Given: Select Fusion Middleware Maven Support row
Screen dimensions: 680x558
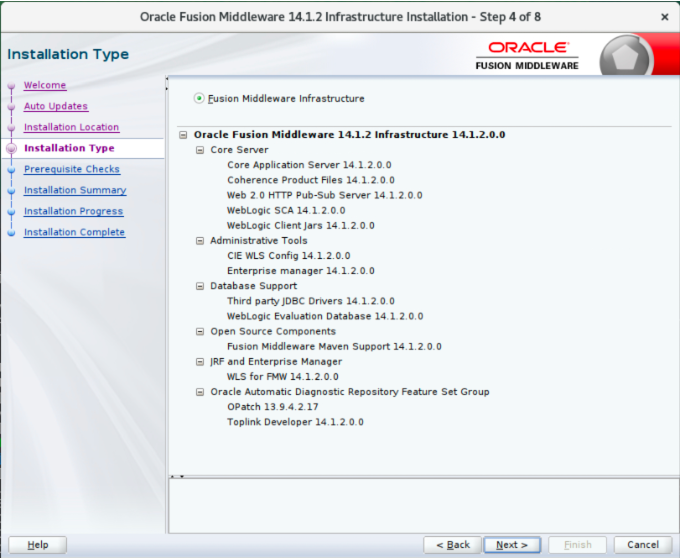Looking at the screenshot, I should (x=334, y=347).
